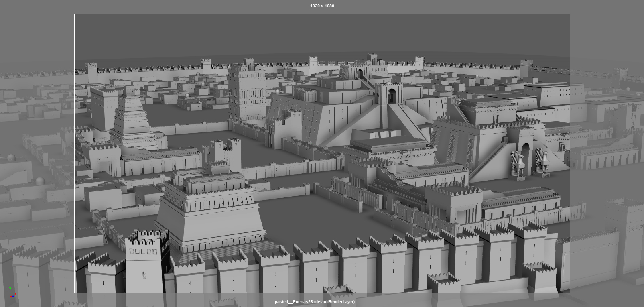Pick the leftmost horizon wall tower inside the gate
Viewport: 644px width, 307px height.
pyautogui.click(x=92, y=72)
